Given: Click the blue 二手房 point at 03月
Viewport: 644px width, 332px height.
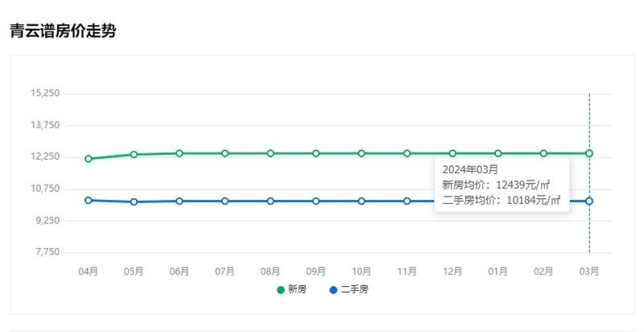Looking at the screenshot, I should pyautogui.click(x=589, y=201).
